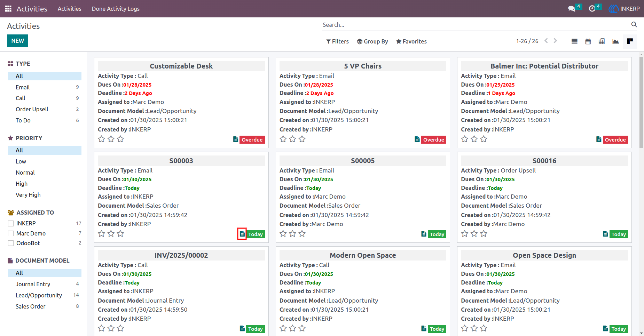The height and width of the screenshot is (336, 644).
Task: Open document icon on Customizable Desk card
Action: [x=236, y=139]
